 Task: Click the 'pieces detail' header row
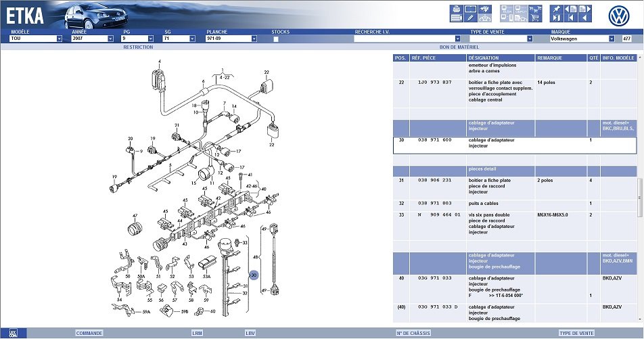515,171
